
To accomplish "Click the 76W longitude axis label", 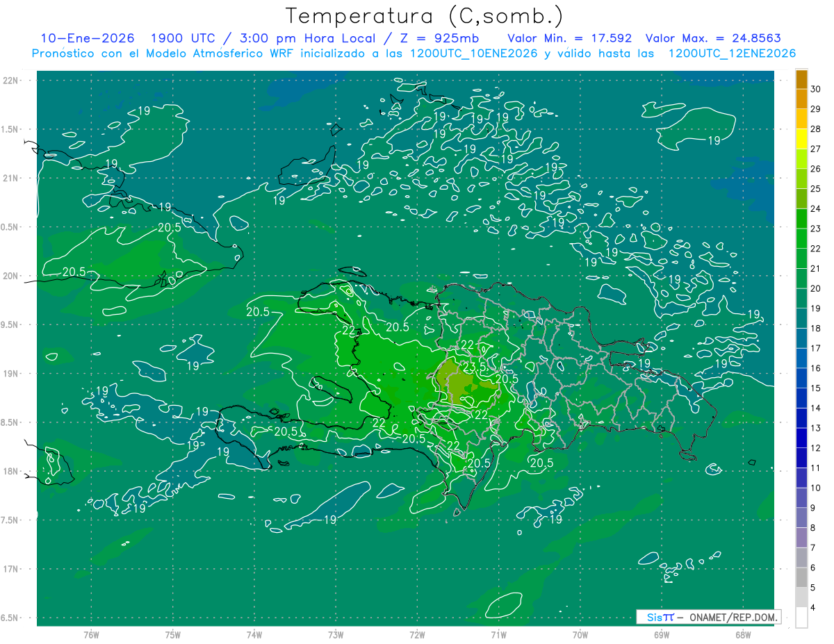I will point(91,634).
